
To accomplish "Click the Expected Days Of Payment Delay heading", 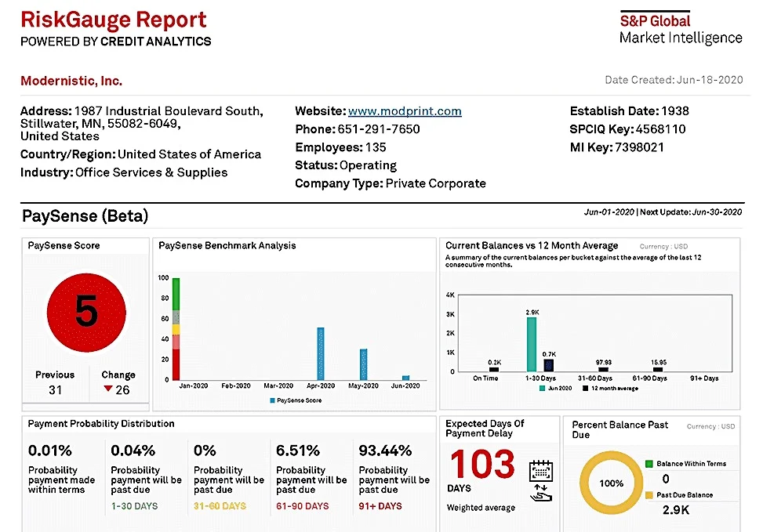I will [x=485, y=429].
